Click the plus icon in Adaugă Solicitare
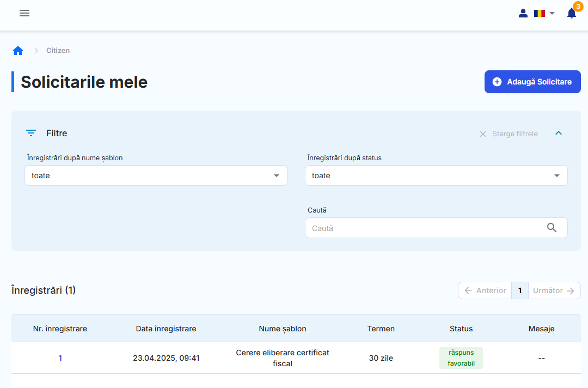Screen dimensions: 588x388 point(497,82)
